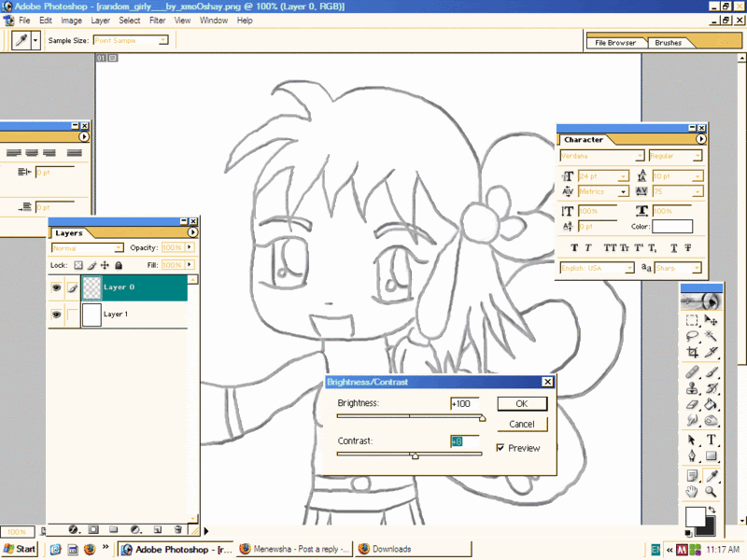The image size is (747, 560).
Task: Click create new layer icon in Layers panel
Action: click(158, 529)
